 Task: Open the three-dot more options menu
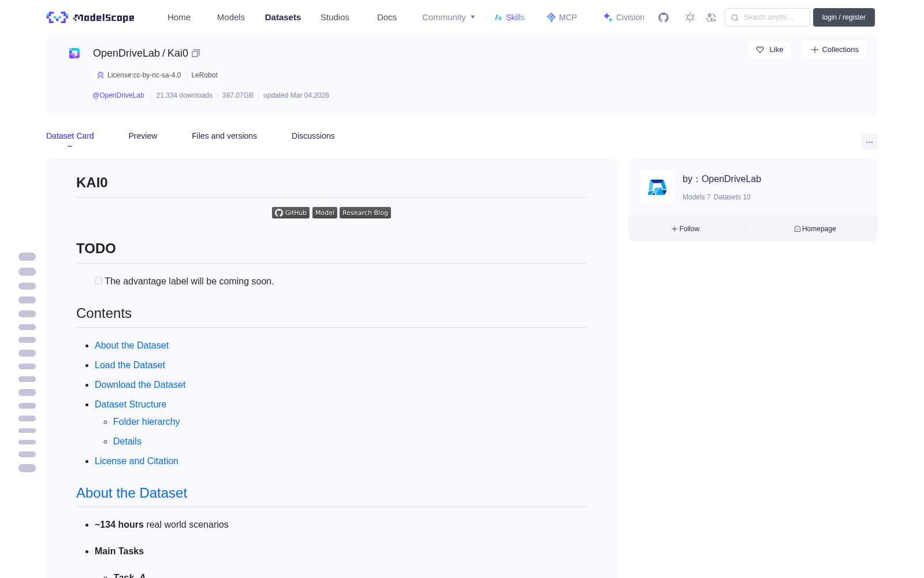pyautogui.click(x=869, y=142)
